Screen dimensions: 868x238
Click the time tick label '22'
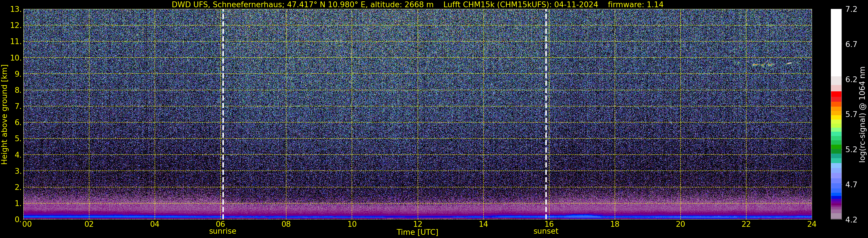pyautogui.click(x=746, y=224)
